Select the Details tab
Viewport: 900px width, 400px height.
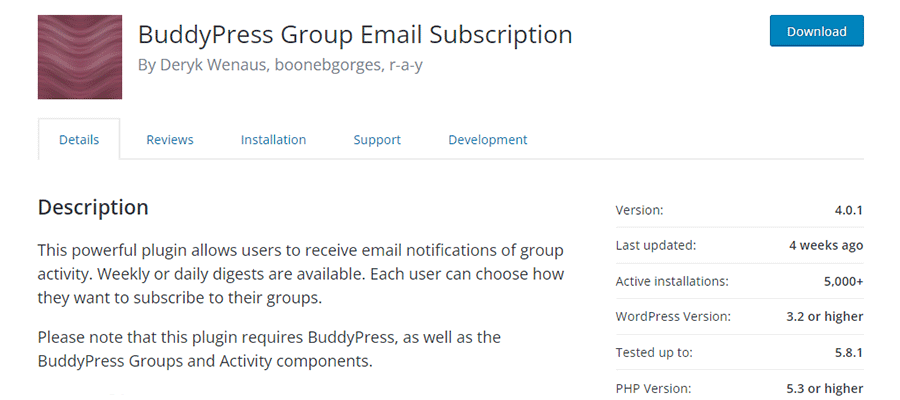pyautogui.click(x=79, y=140)
